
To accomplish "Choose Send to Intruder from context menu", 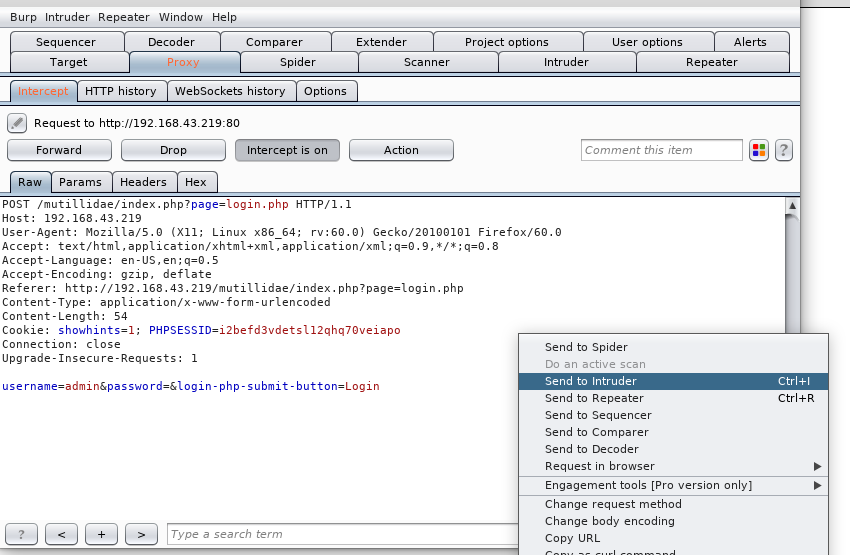I will point(673,381).
